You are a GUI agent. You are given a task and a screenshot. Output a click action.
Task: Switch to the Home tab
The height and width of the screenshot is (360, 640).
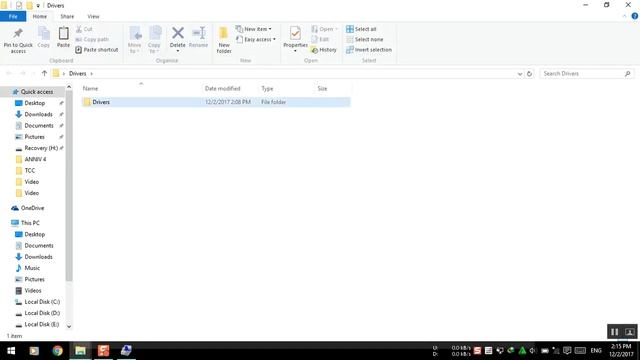pyautogui.click(x=40, y=16)
